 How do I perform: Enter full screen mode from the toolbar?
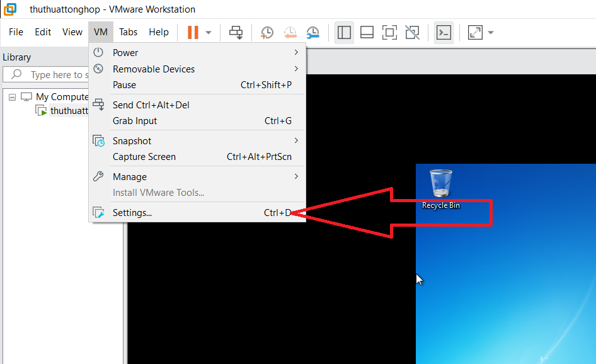click(389, 32)
